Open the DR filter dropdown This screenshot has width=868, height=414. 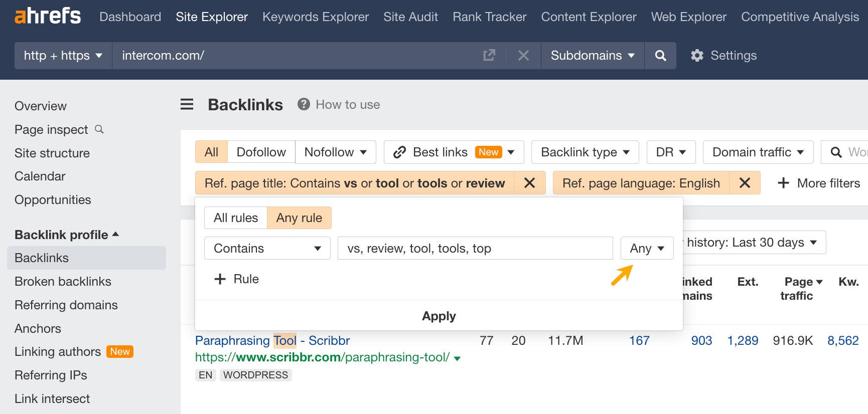click(671, 152)
